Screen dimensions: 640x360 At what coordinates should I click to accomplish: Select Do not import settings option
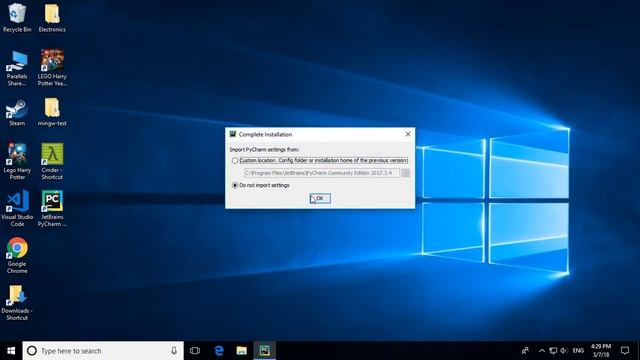point(235,185)
